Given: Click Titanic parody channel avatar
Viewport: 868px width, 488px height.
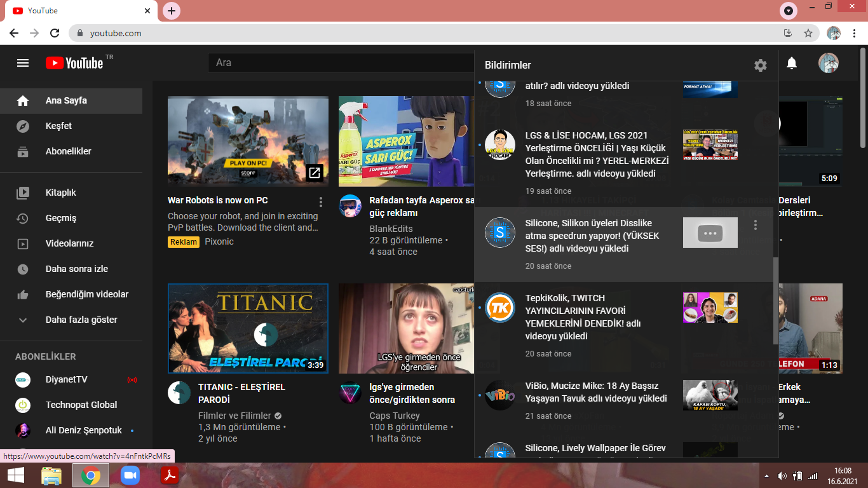Looking at the screenshot, I should (x=179, y=393).
